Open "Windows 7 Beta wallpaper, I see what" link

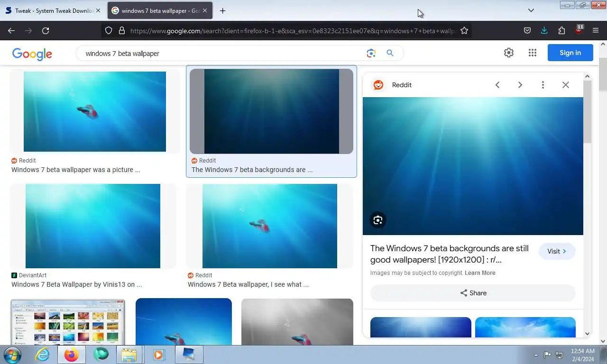pos(248,284)
